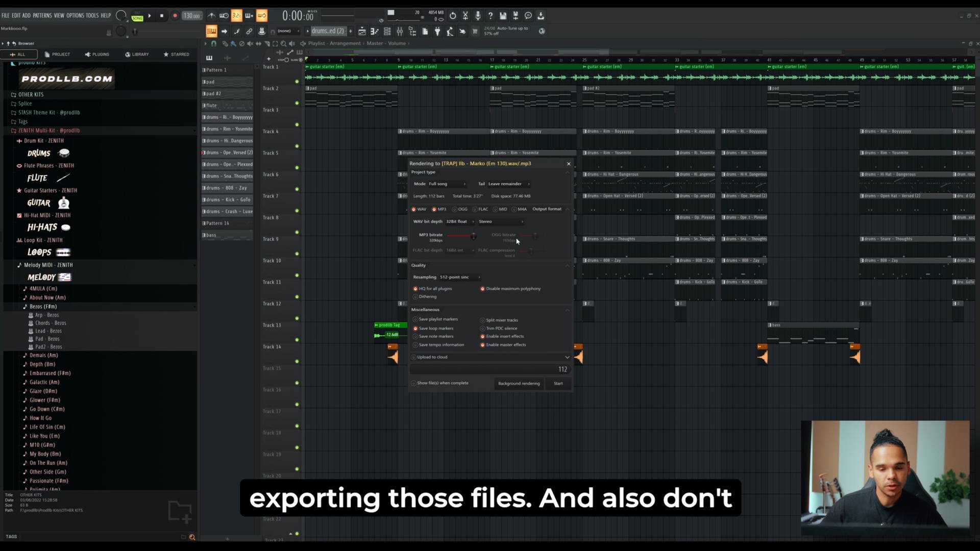Collapse the Quality section
This screenshot has width=980, height=551.
(x=567, y=265)
